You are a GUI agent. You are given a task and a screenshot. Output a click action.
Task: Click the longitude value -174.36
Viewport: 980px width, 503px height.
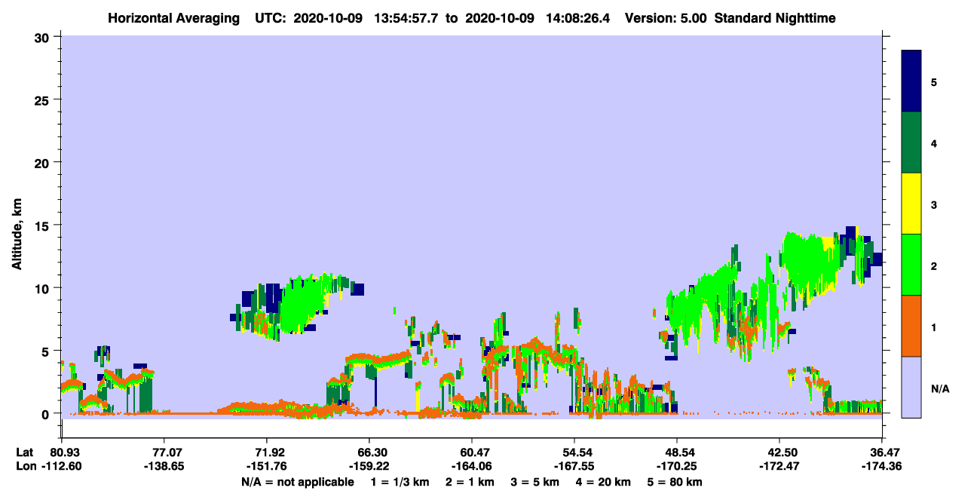click(x=882, y=466)
